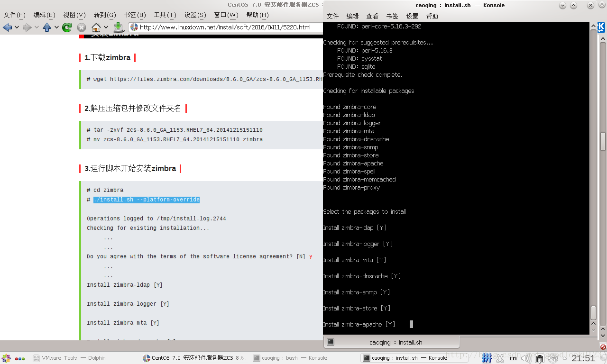The image size is (607, 364).
Task: Select the 'caoqing : install.sh' Konsole tab
Action: tap(392, 342)
